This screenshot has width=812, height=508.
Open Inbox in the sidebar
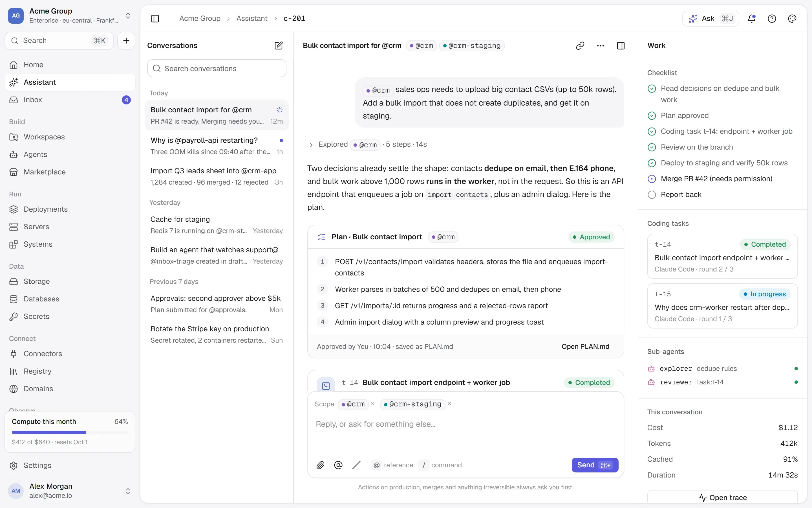click(70, 100)
